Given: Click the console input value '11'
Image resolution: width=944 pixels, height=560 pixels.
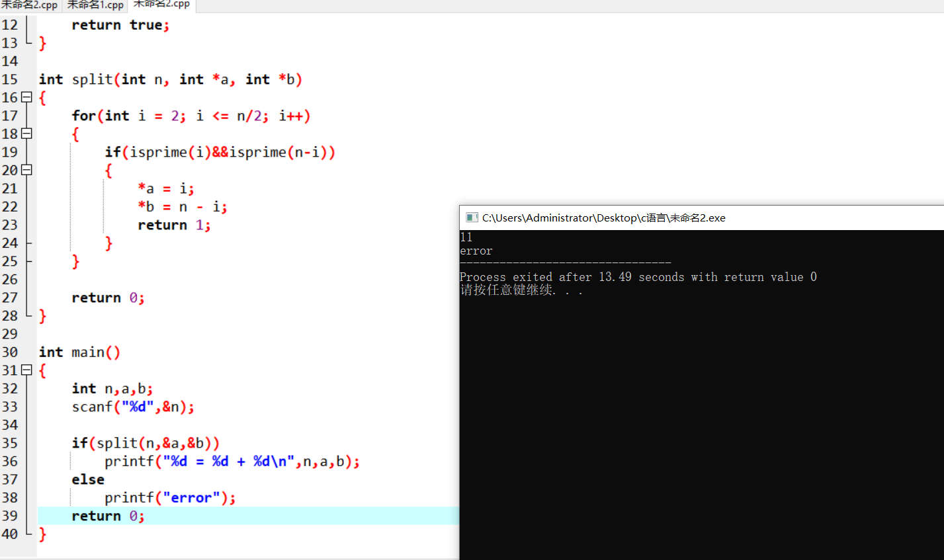Looking at the screenshot, I should (x=466, y=237).
